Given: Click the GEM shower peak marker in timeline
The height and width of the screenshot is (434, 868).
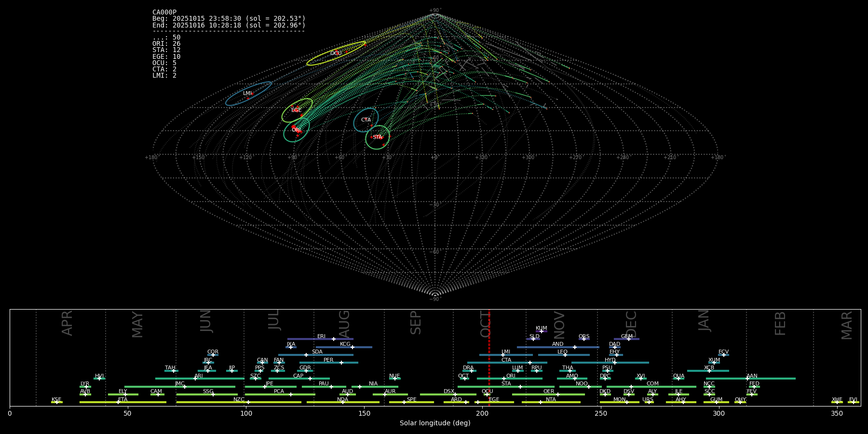Looking at the screenshot, I should coord(629,339).
